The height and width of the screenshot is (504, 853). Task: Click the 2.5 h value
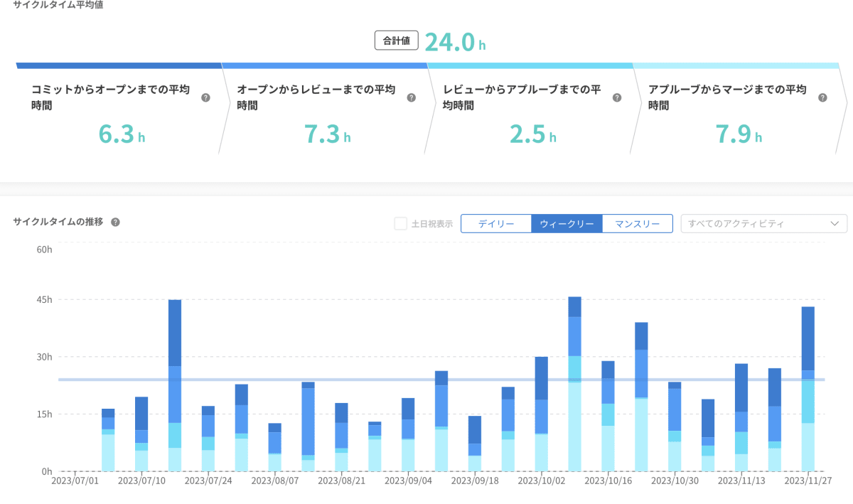coord(533,134)
